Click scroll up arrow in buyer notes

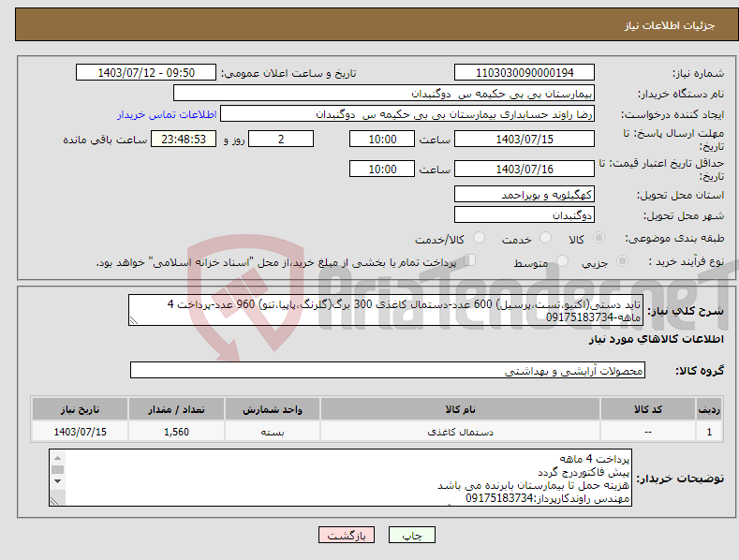pyautogui.click(x=57, y=458)
